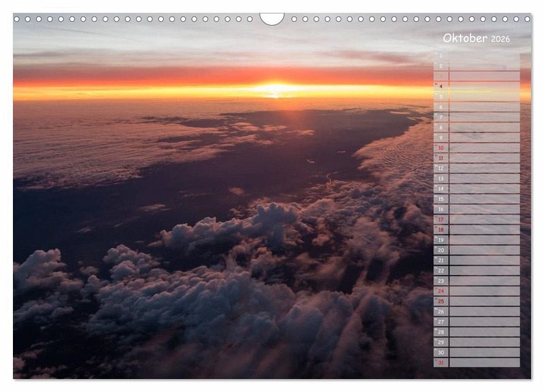
Task: Click red day number 11
Action: pyautogui.click(x=441, y=158)
